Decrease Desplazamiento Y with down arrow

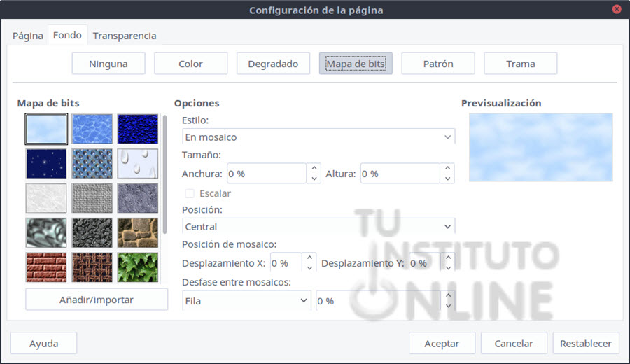coord(448,268)
